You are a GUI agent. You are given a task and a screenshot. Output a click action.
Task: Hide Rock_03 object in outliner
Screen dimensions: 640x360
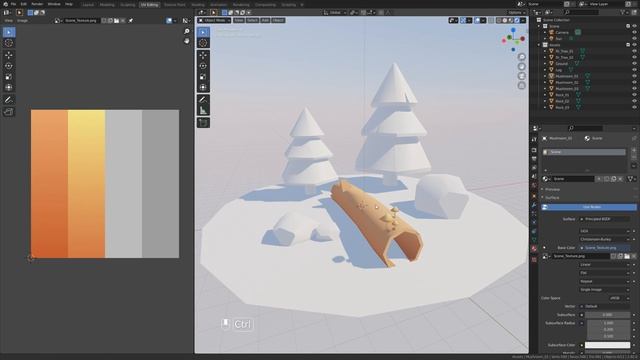coord(634,107)
